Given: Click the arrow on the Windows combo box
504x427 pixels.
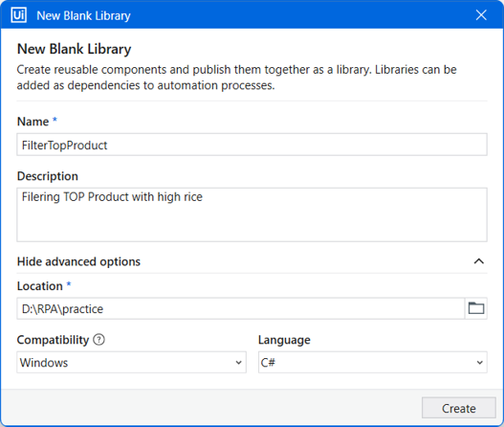Looking at the screenshot, I should click(238, 363).
